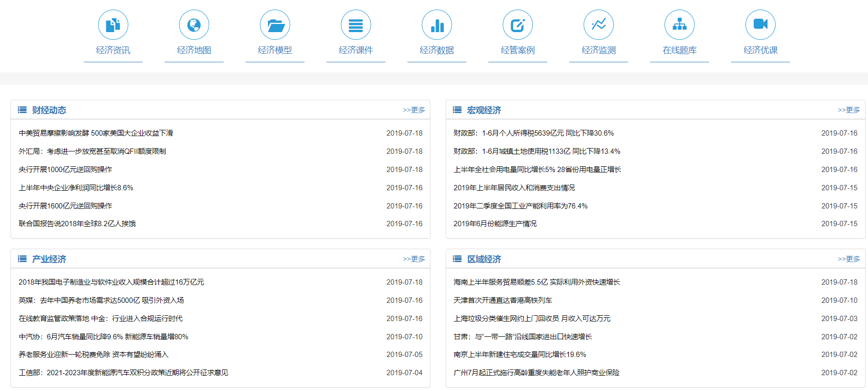Select the 经济优课 menu label

click(760, 50)
